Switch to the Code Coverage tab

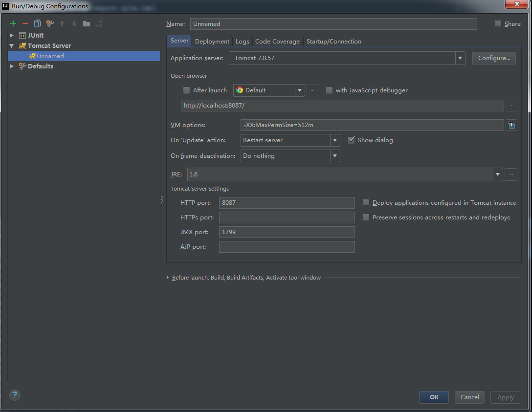click(277, 42)
